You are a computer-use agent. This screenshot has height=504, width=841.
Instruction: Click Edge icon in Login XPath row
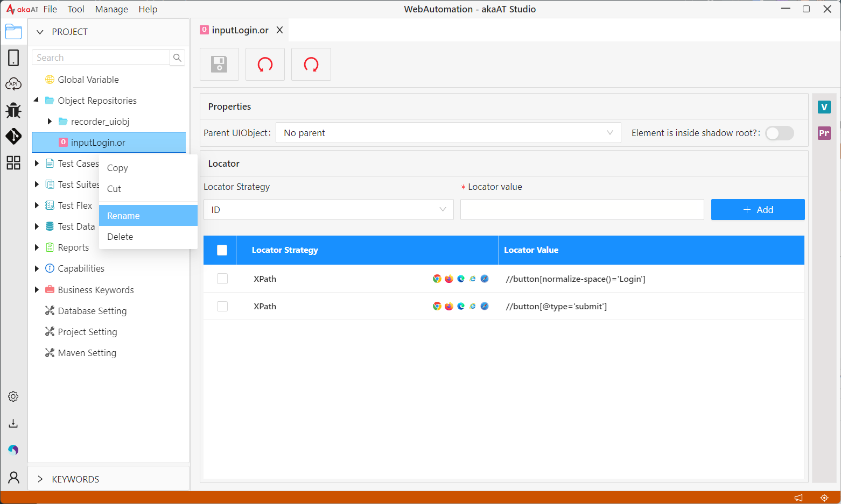click(x=461, y=279)
